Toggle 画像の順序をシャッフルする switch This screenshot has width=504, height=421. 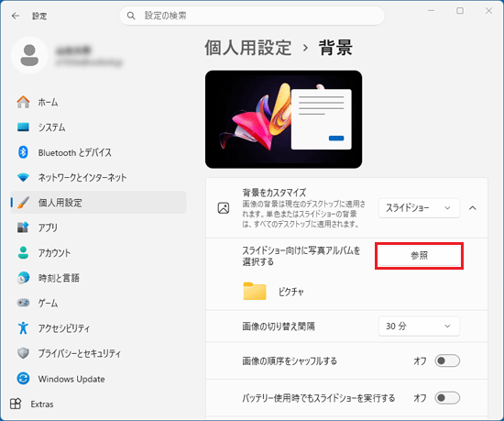447,360
